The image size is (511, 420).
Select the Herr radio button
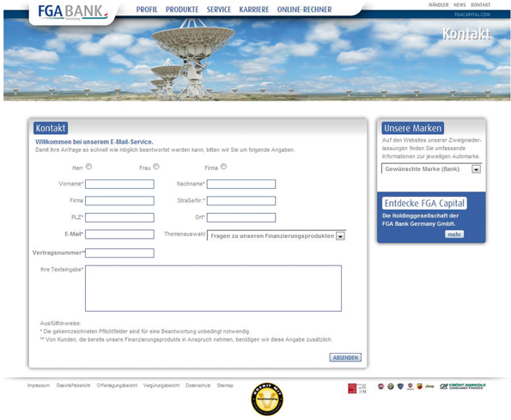coord(88,167)
